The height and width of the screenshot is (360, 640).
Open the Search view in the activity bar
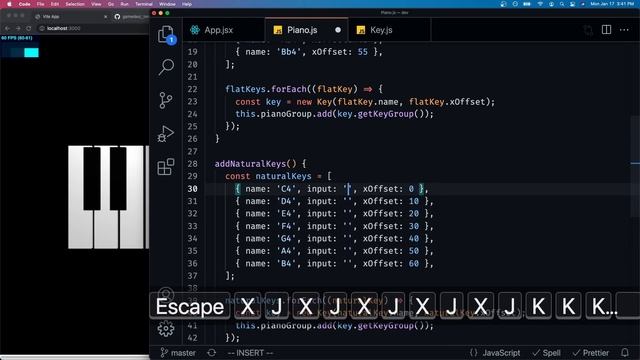(166, 67)
